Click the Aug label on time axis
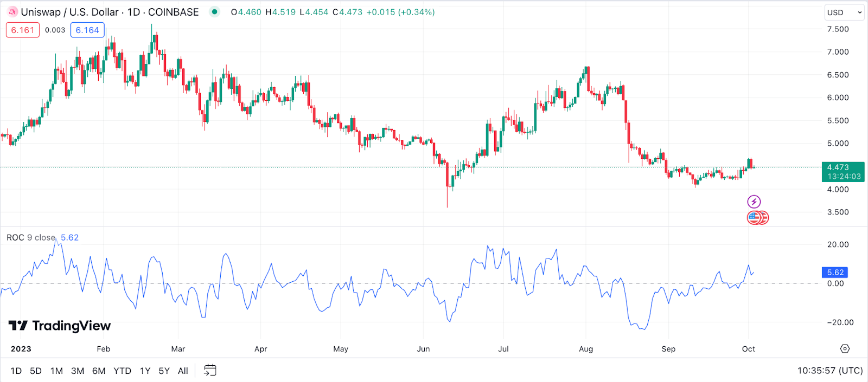Image resolution: width=868 pixels, height=382 pixels. coord(586,349)
